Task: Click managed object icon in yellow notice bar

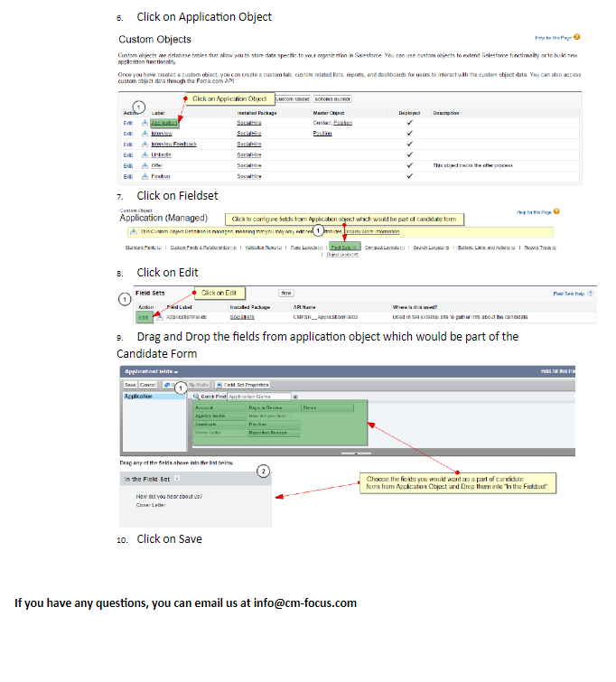Action: [x=134, y=231]
